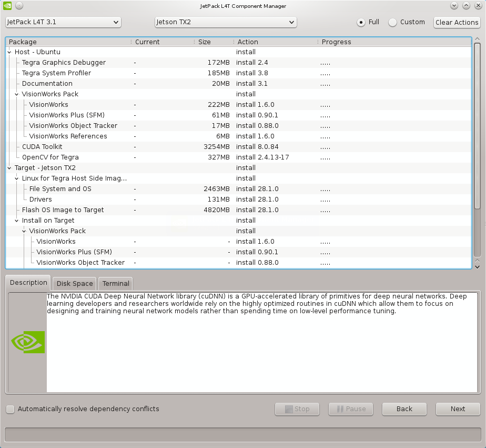Click the Next button
The image size is (486, 448).
point(458,409)
